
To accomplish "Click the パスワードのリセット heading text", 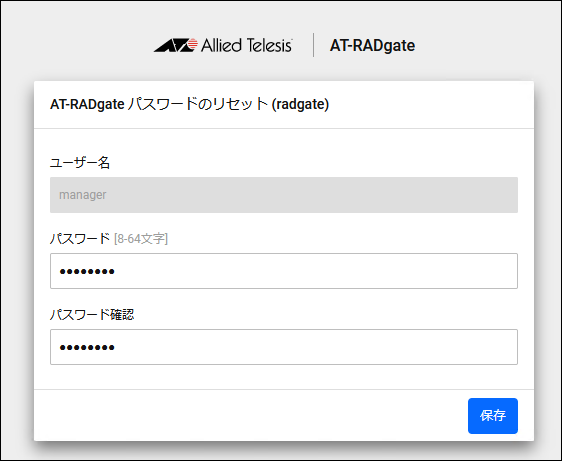I will coord(197,104).
